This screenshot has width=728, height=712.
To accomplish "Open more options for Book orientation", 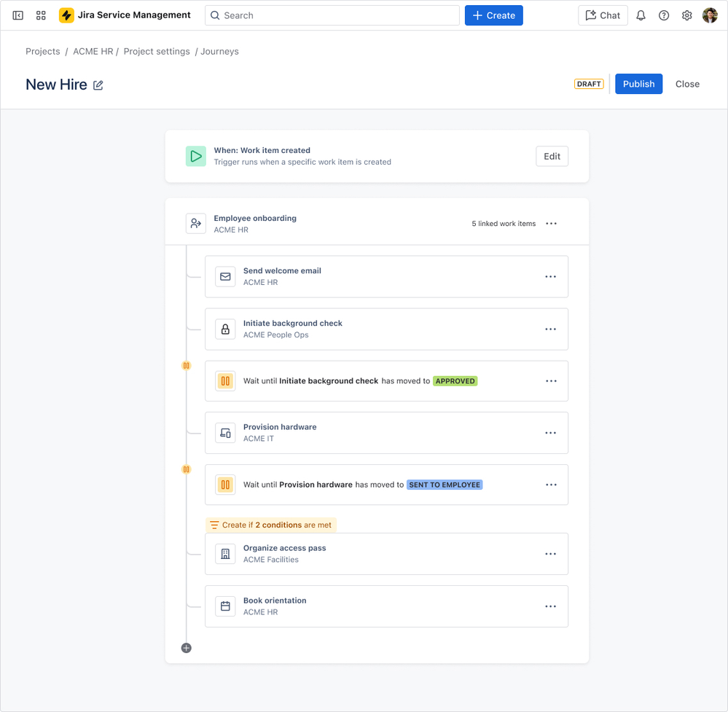I will [x=550, y=606].
